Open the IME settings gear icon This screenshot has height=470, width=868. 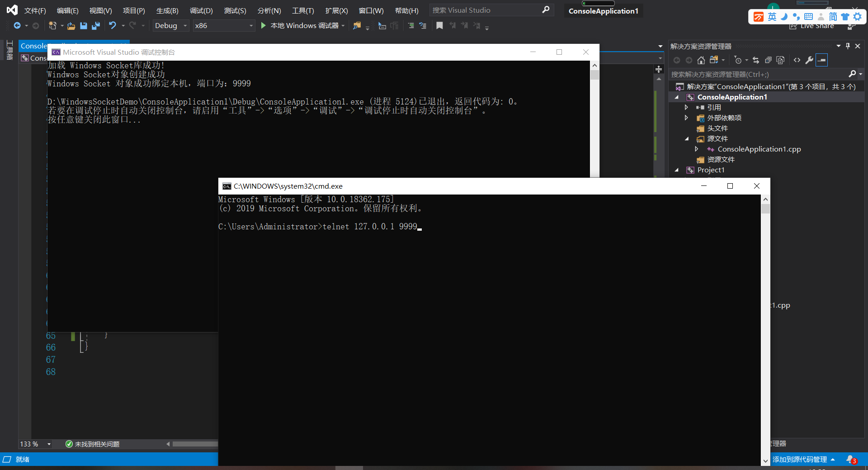(857, 17)
